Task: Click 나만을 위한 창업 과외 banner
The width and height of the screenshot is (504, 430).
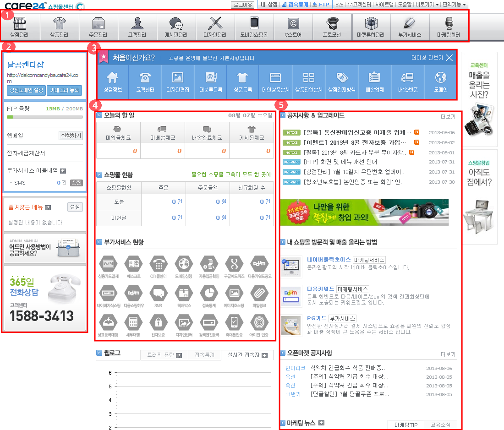Action: click(x=364, y=212)
